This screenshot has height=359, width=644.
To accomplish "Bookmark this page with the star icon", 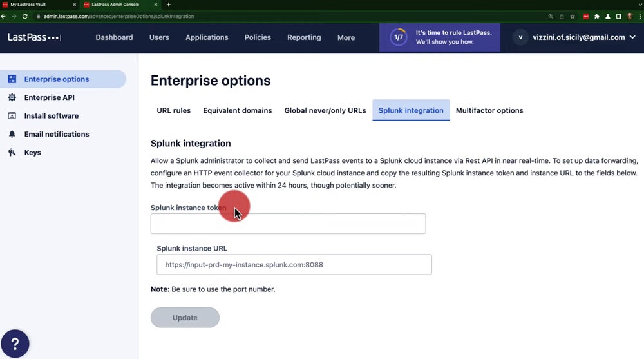I will point(573,16).
